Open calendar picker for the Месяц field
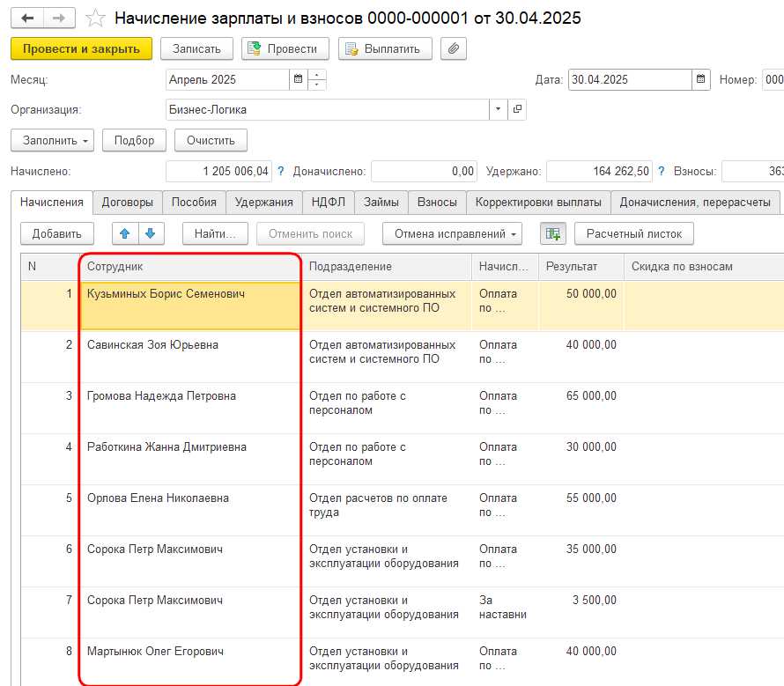 pyautogui.click(x=298, y=79)
